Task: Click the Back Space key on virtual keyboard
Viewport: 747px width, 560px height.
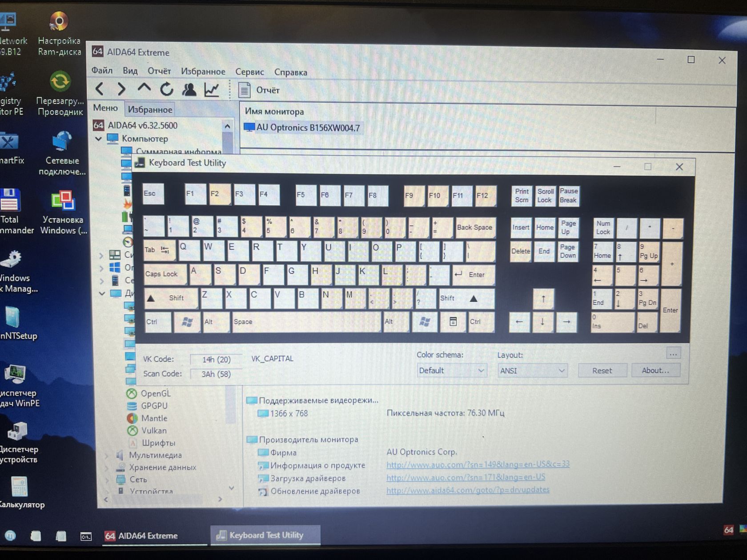Action: pyautogui.click(x=475, y=228)
